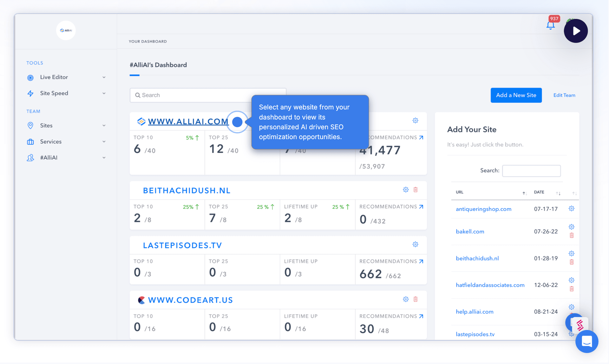
Task: Open the BEITHACHIDUSH.NL site link
Action: 187,190
